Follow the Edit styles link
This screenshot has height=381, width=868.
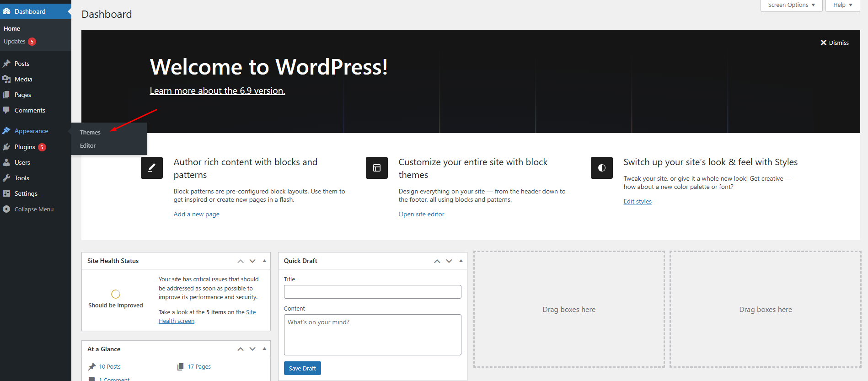click(x=638, y=201)
